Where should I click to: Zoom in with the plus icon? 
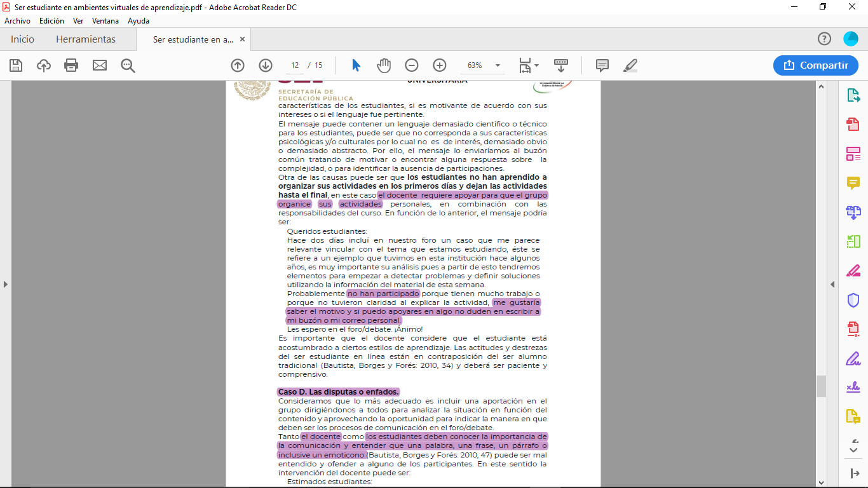(440, 65)
